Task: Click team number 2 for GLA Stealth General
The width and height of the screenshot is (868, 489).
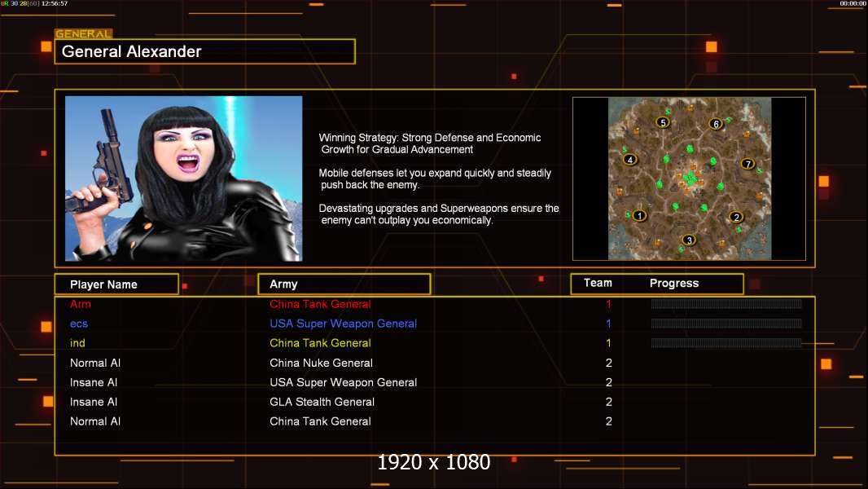Action: (609, 402)
